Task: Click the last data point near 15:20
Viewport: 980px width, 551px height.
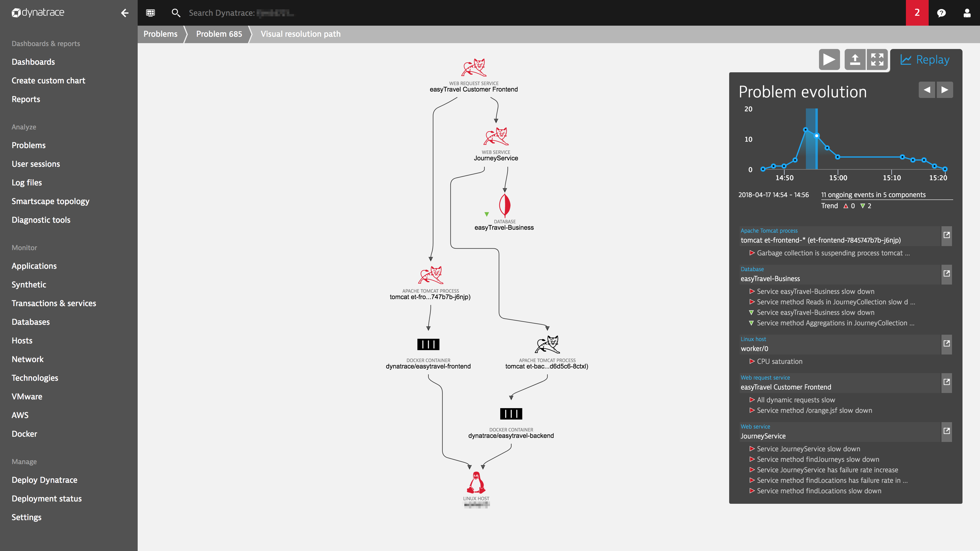Action: 945,169
